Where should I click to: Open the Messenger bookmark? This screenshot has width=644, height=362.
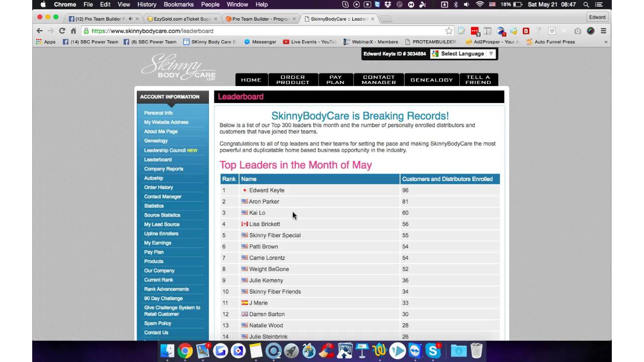click(260, 42)
